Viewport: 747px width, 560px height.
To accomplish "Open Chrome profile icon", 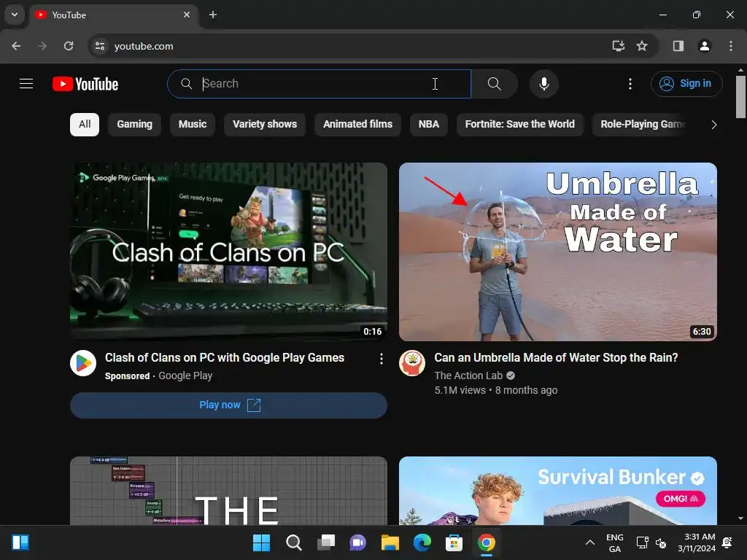I will (x=704, y=46).
